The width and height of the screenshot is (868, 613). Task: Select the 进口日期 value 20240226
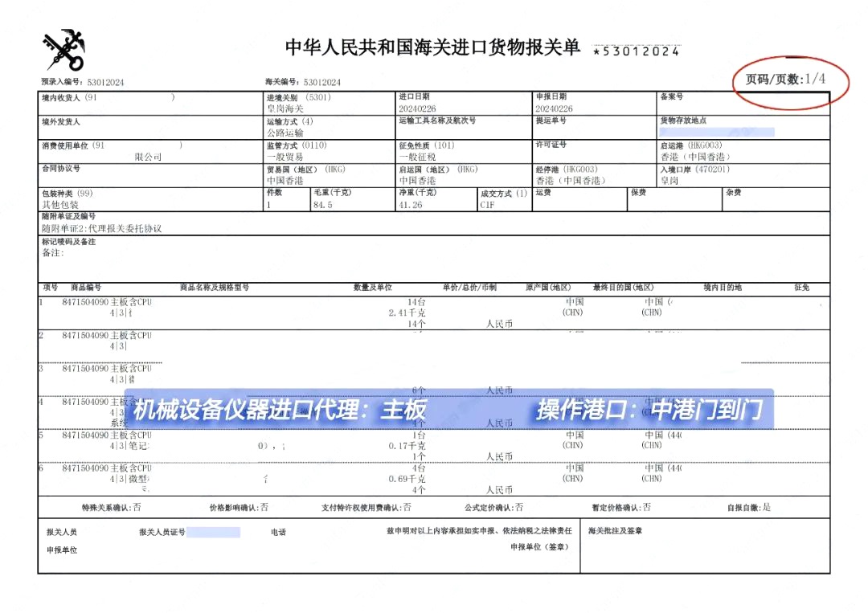point(417,109)
